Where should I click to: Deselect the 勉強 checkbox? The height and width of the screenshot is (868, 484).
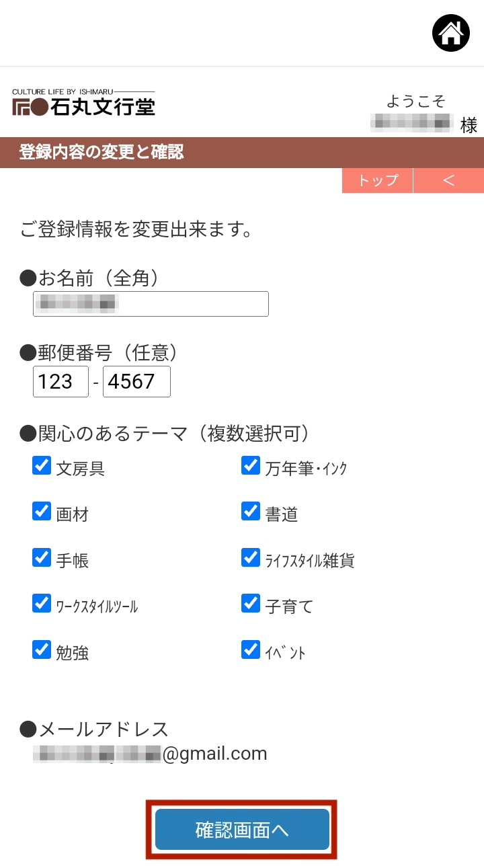[x=42, y=649]
